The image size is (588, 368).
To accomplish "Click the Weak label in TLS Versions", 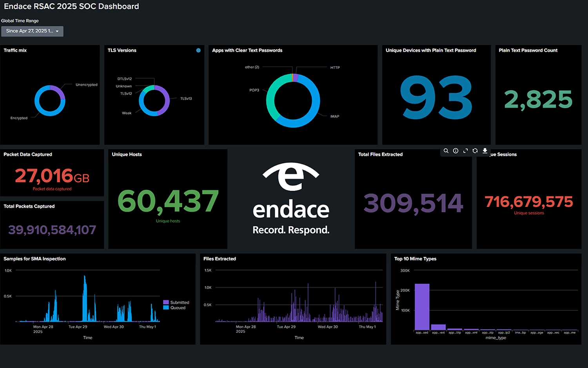I will tap(127, 113).
